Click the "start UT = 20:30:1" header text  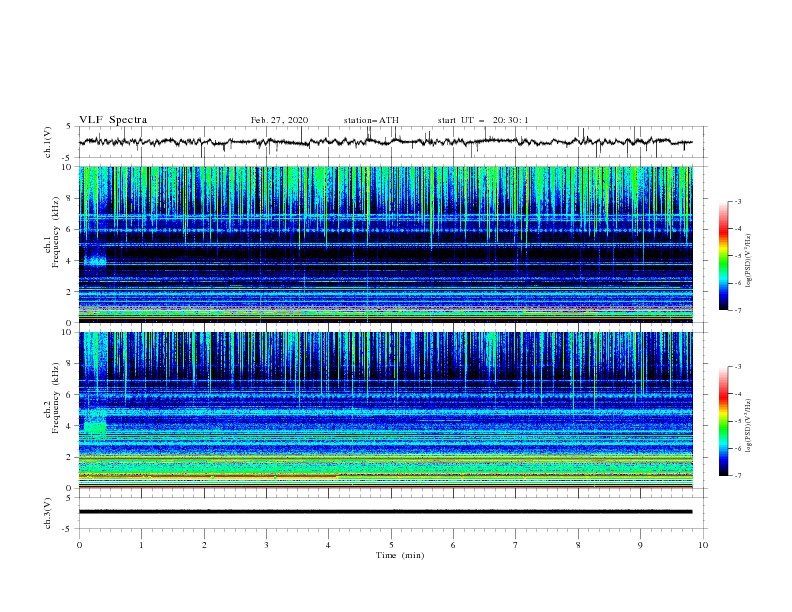click(483, 120)
